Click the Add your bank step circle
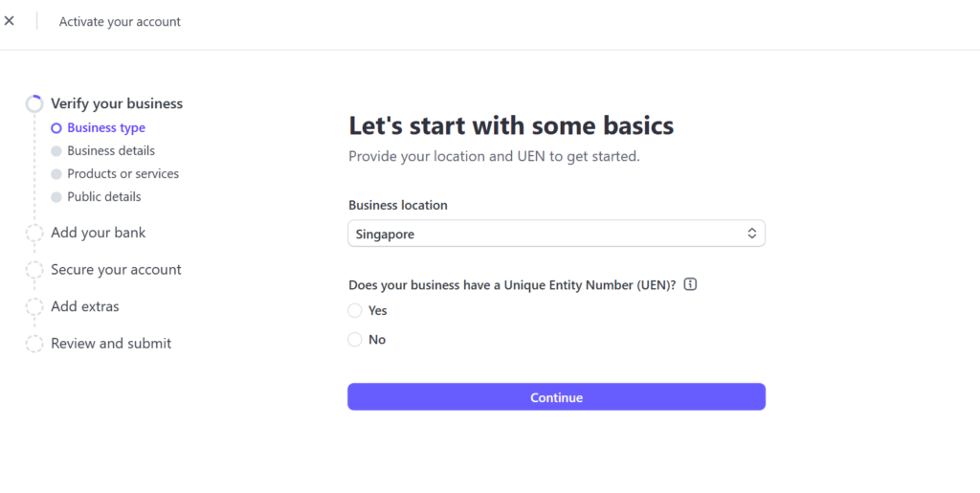 pos(34,234)
